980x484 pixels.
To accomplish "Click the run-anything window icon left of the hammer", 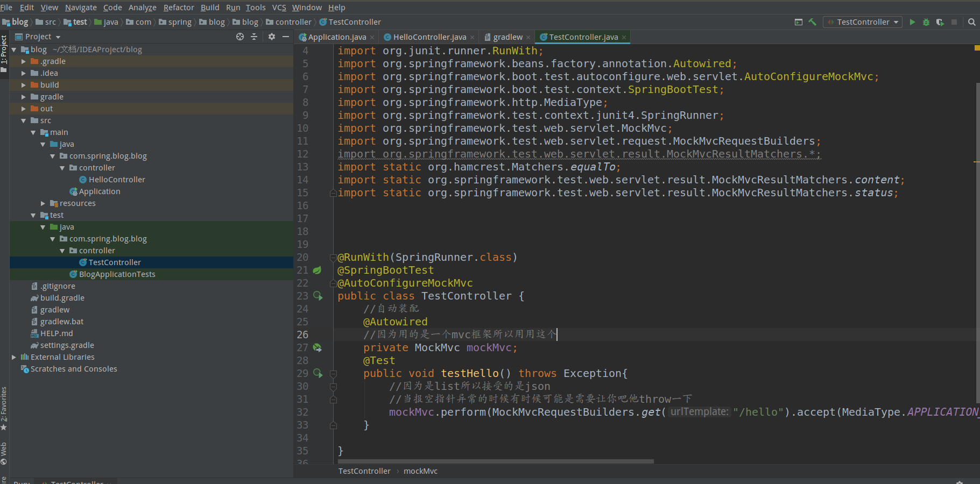I will coord(799,22).
